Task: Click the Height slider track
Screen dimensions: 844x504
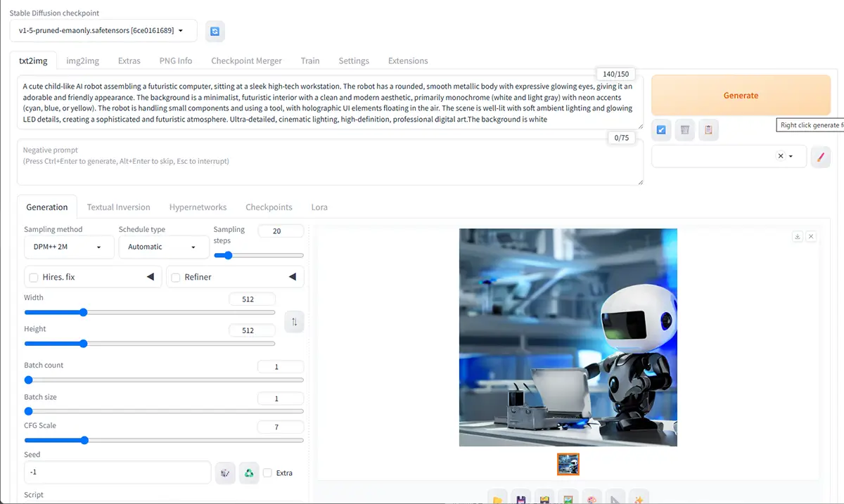Action: [150, 344]
